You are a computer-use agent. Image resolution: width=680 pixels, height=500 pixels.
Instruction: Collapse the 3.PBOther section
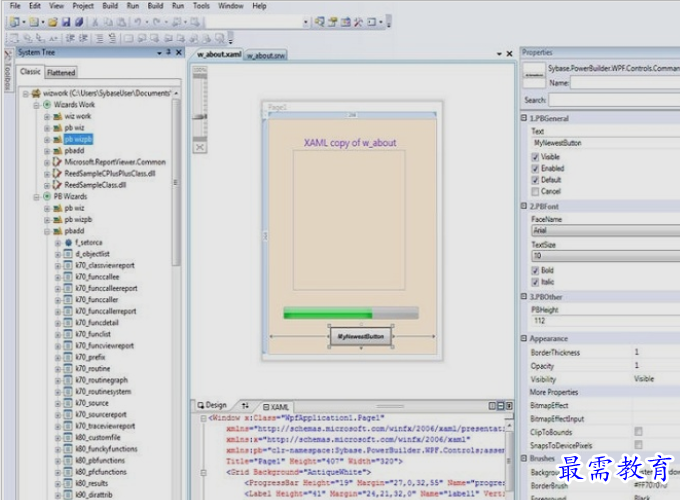(x=524, y=297)
